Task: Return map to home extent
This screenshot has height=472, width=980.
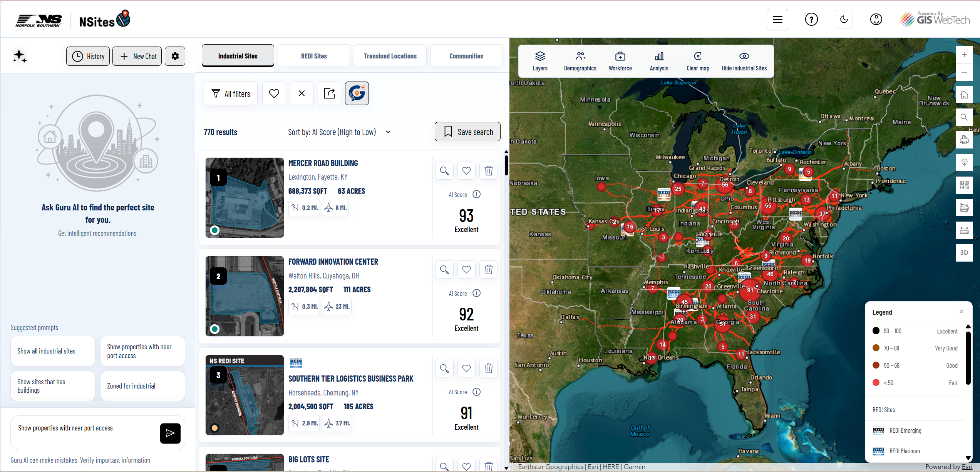Action: click(964, 95)
